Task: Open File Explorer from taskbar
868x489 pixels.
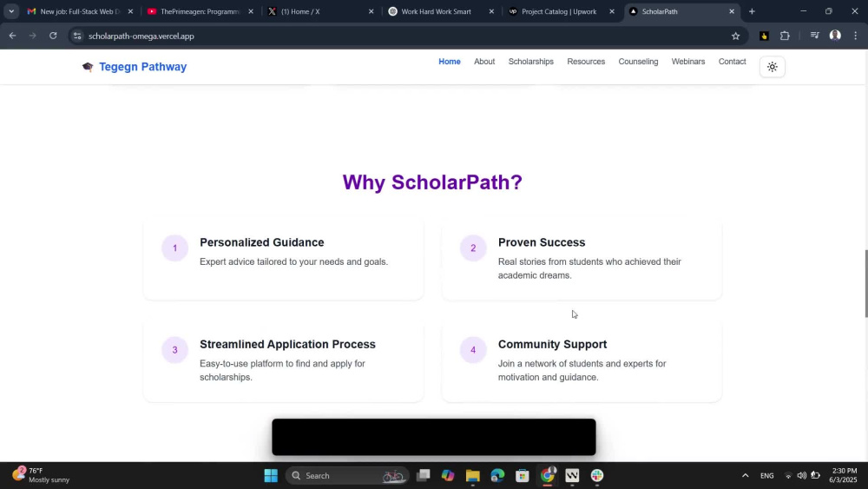Action: (472, 476)
